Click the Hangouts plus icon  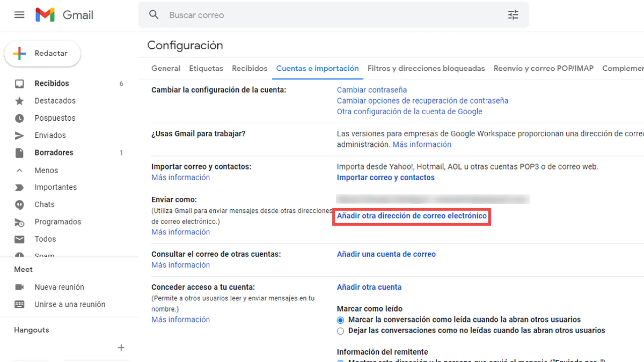(121, 348)
